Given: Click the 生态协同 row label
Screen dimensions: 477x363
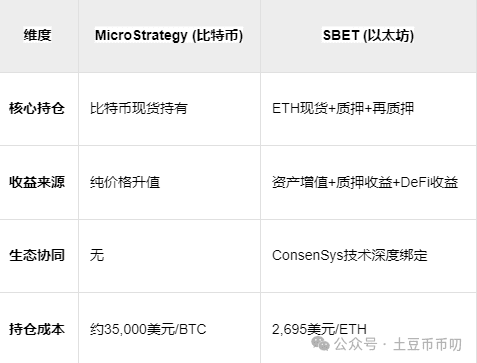Looking at the screenshot, I should (x=37, y=255).
